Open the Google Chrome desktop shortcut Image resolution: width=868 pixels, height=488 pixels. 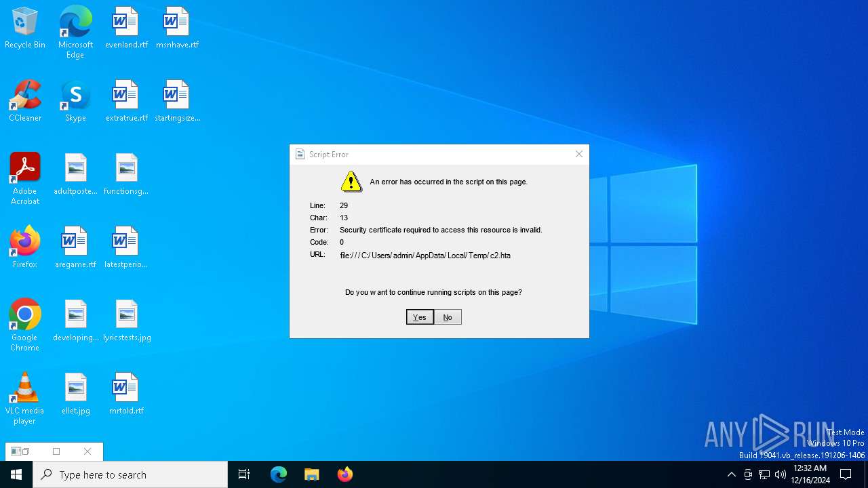(x=25, y=325)
